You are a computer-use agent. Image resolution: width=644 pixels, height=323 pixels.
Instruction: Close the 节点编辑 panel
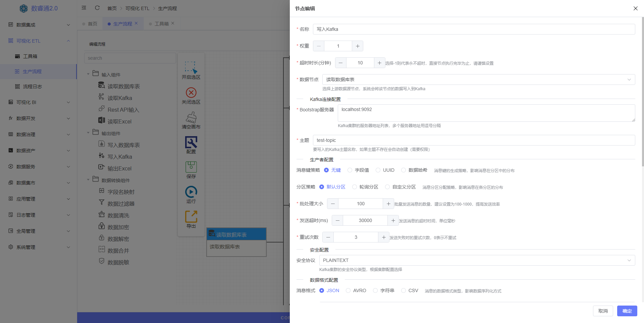636,8
